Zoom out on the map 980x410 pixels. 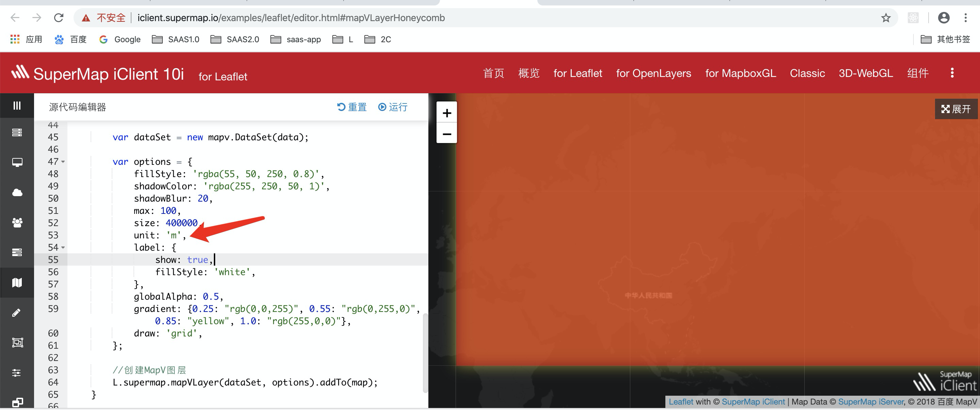click(447, 134)
